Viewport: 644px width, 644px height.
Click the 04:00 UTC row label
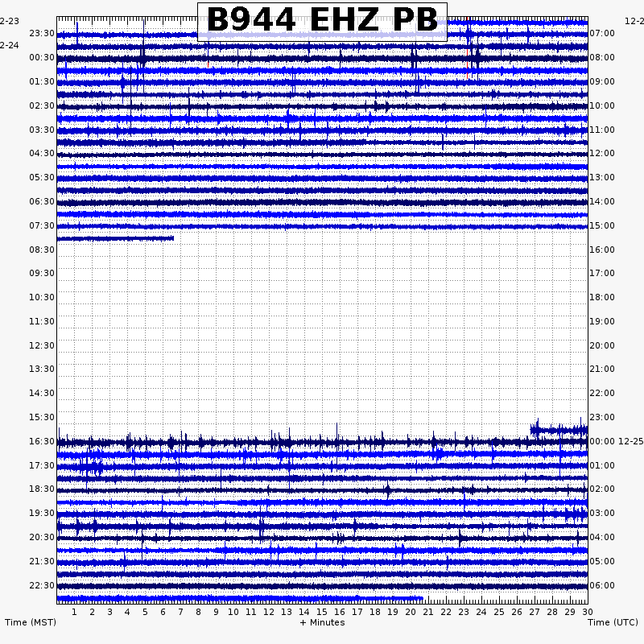click(602, 538)
